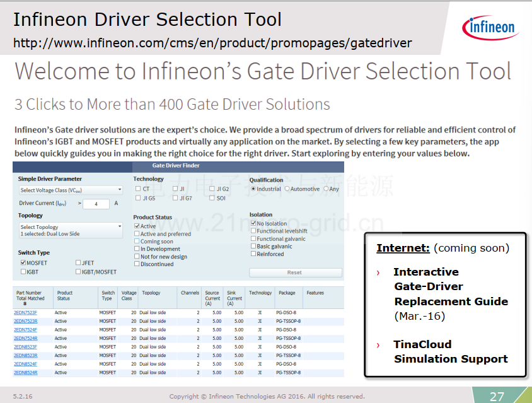Click the Gate Driver Finder tab header
This screenshot has width=532, height=403.
tap(176, 166)
